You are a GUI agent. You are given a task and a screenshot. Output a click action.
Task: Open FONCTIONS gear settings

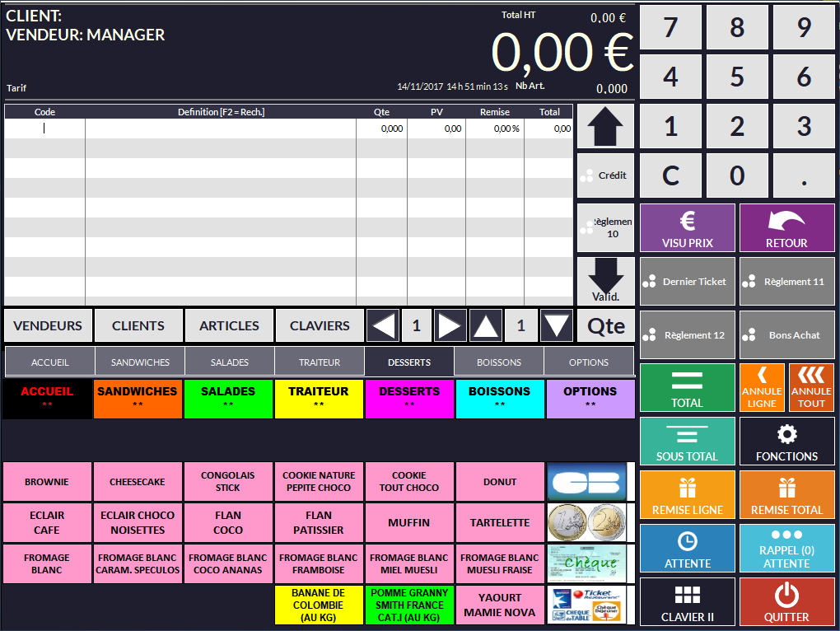click(786, 442)
